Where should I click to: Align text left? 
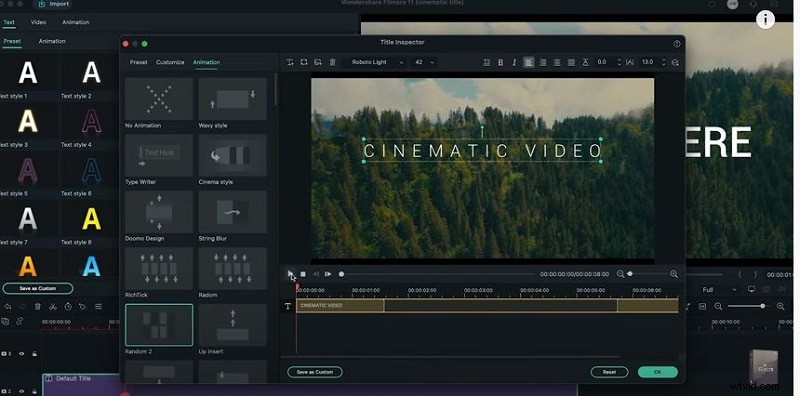[x=529, y=62]
